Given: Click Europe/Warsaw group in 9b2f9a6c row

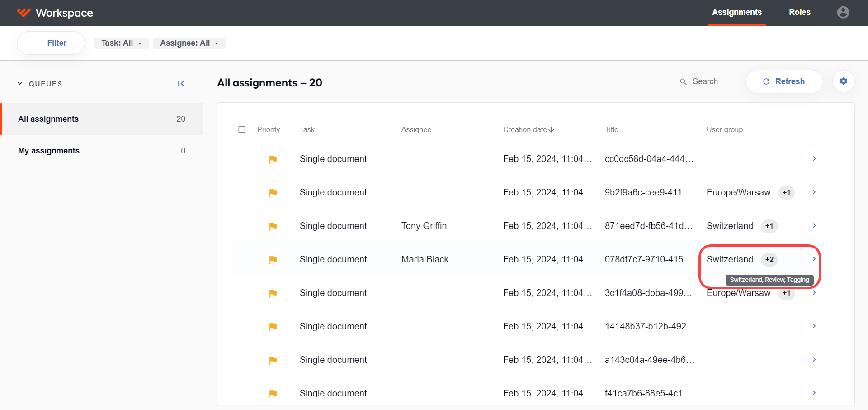Looking at the screenshot, I should coord(739,192).
